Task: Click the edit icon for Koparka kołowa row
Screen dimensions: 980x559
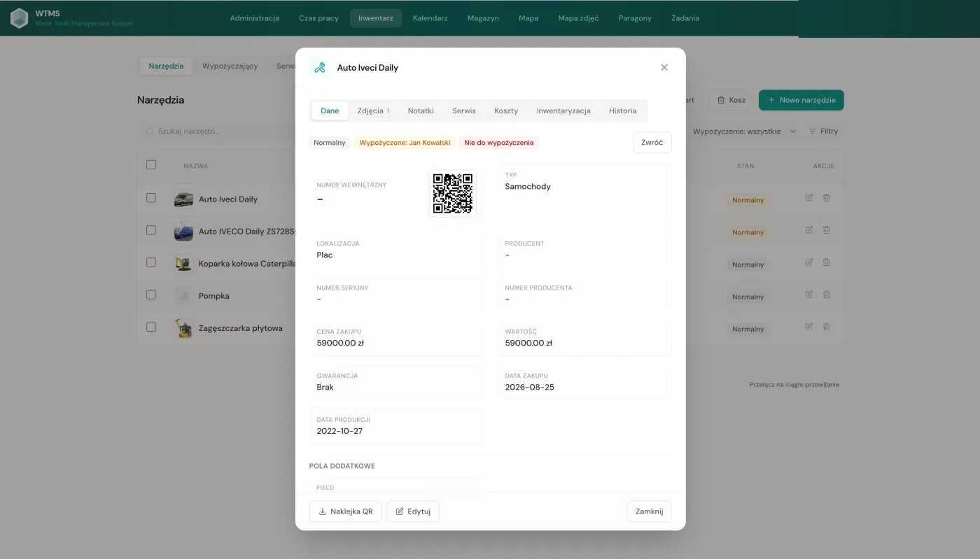Action: pyautogui.click(x=809, y=262)
